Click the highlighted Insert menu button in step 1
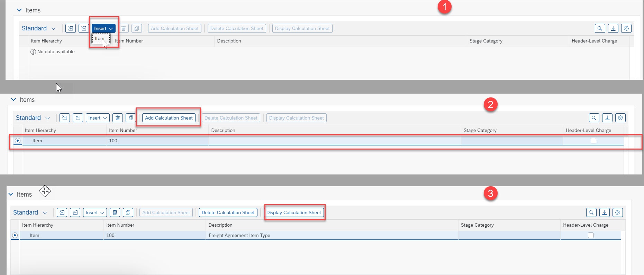This screenshot has width=644, height=275. [103, 28]
